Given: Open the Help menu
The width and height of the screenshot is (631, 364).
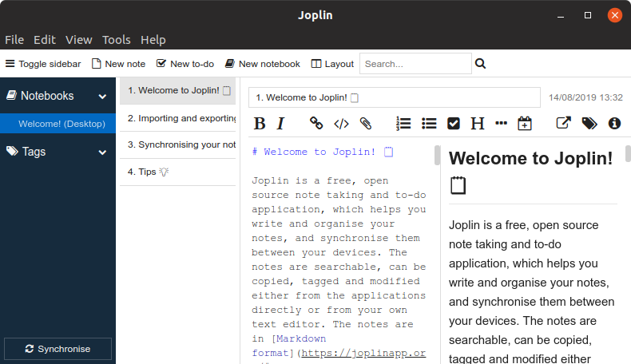Looking at the screenshot, I should [x=153, y=40].
